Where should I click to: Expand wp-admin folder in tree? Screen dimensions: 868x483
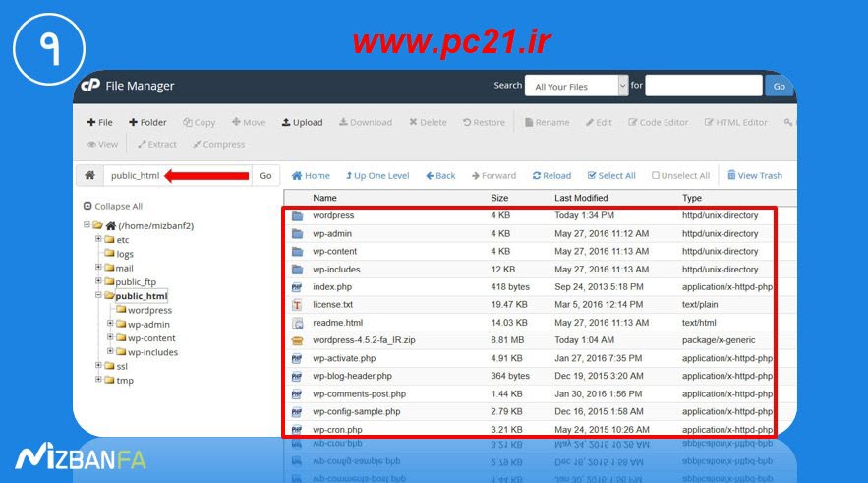[110, 323]
